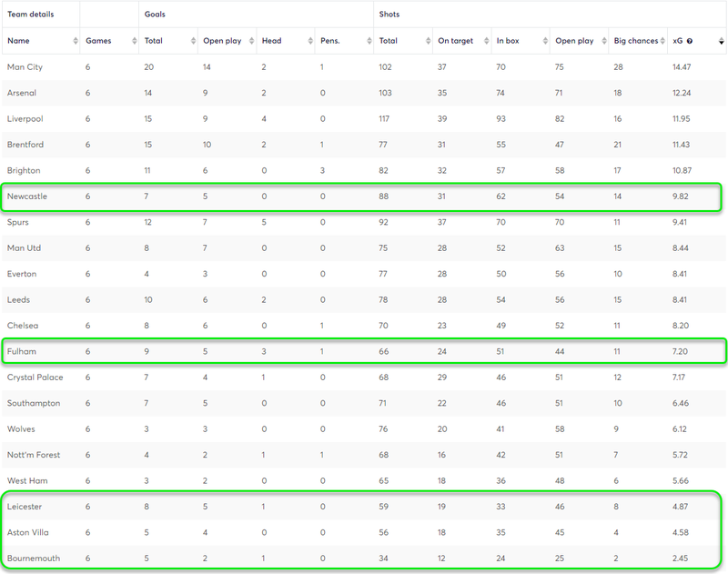Select the West Ham team name
Image resolution: width=728 pixels, height=574 pixels.
[x=27, y=480]
